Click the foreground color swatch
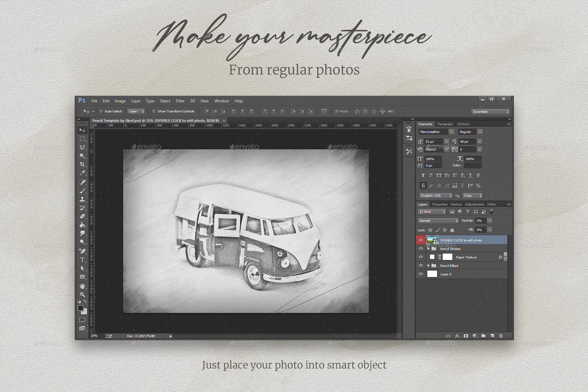This screenshot has height=392, width=588. point(81,308)
